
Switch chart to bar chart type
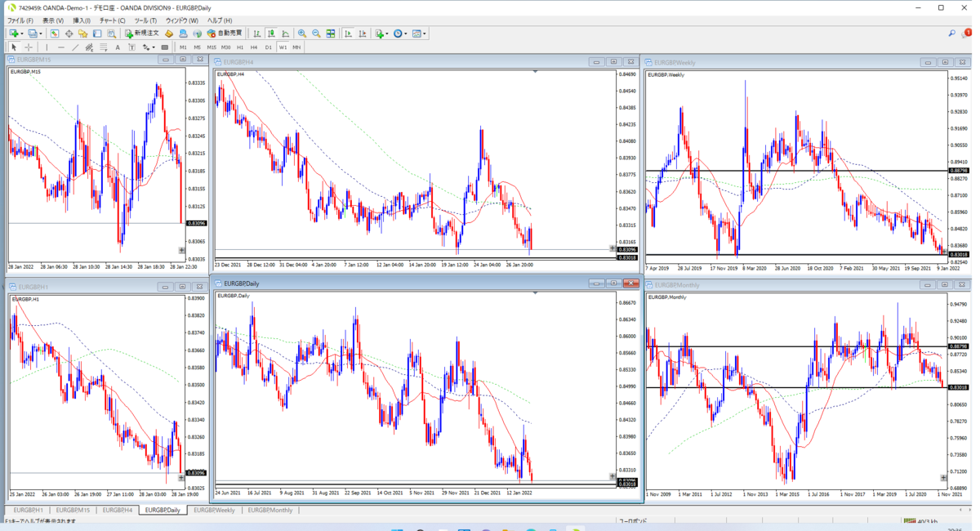256,33
